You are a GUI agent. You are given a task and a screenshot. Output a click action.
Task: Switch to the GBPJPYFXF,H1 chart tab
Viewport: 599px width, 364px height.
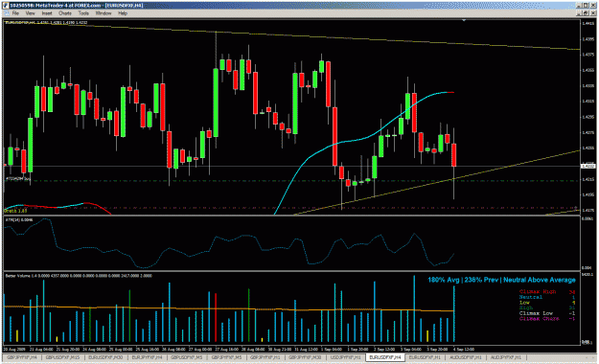click(x=265, y=357)
